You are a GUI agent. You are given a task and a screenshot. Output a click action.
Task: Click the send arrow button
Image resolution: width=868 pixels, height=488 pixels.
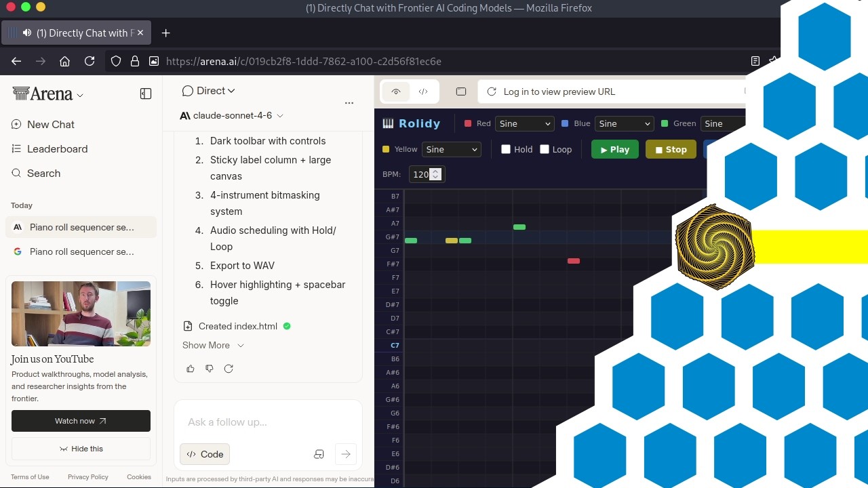tap(346, 454)
